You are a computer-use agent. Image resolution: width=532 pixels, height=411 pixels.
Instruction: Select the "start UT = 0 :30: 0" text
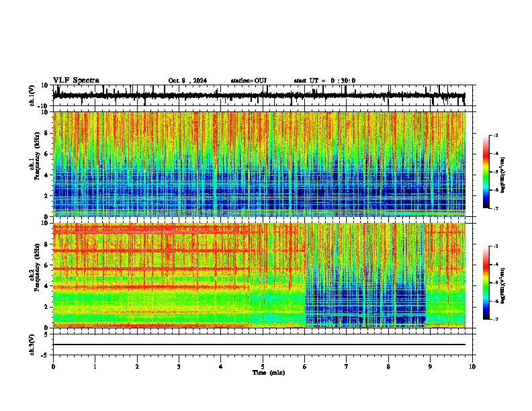(324, 81)
